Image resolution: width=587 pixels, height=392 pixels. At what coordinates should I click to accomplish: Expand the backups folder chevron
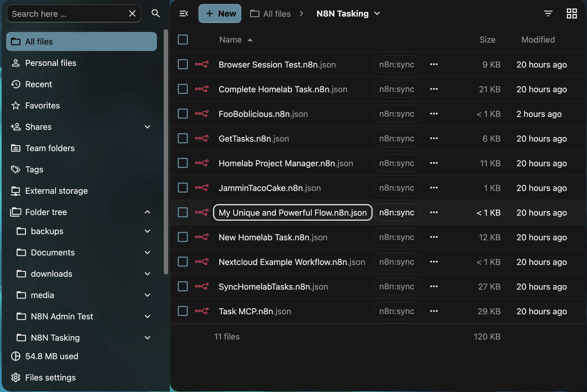147,231
